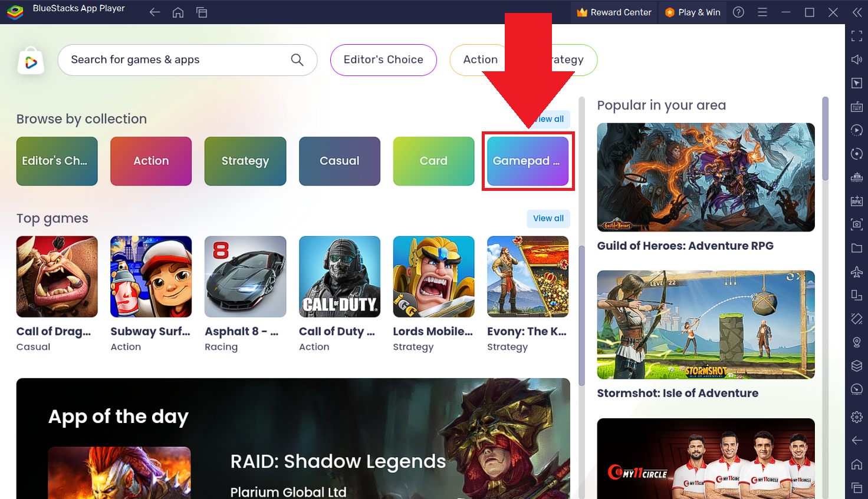Open BlueStacks settings gear icon
Screen dimensions: 868x499
point(857,417)
